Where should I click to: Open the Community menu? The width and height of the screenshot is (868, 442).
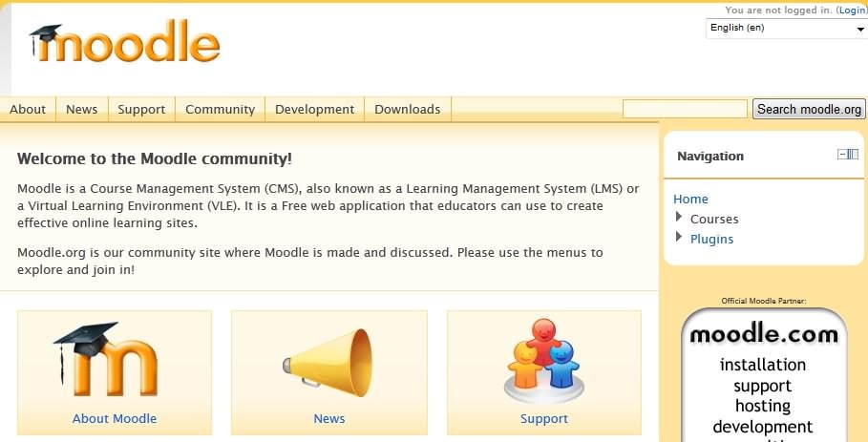click(x=220, y=110)
